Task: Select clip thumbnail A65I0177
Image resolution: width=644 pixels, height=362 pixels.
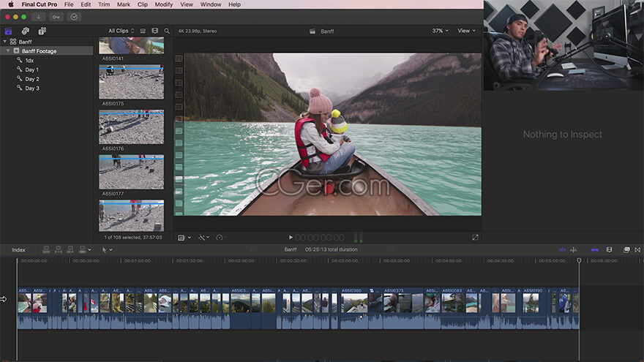Action: tap(132, 173)
